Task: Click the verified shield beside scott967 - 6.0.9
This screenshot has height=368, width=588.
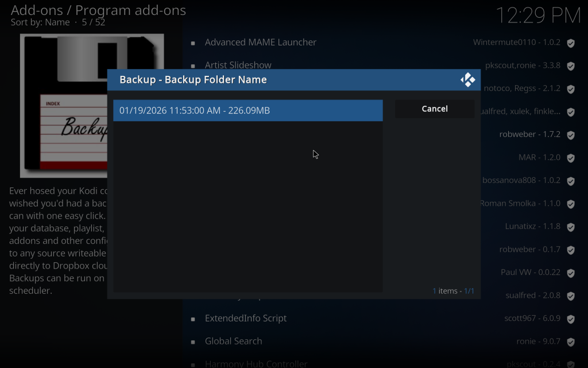Action: pos(571,319)
